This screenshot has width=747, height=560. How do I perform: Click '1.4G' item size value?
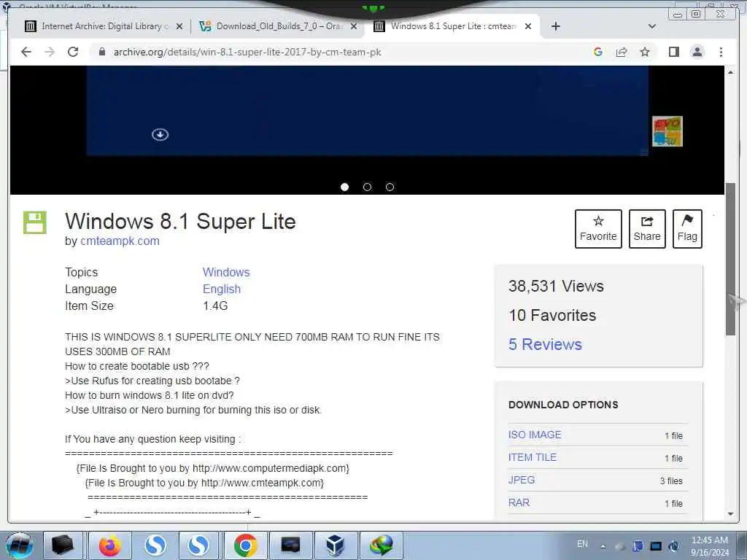point(215,306)
